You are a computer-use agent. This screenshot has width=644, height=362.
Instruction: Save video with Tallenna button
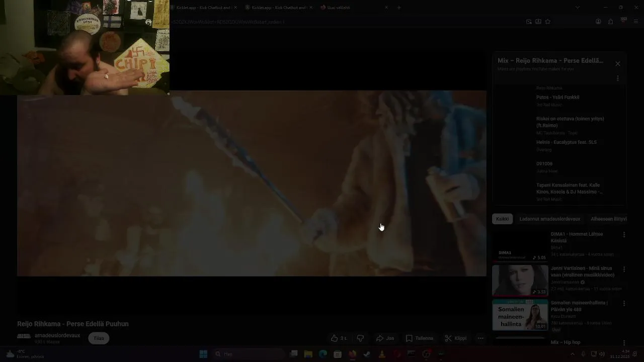pyautogui.click(x=419, y=338)
